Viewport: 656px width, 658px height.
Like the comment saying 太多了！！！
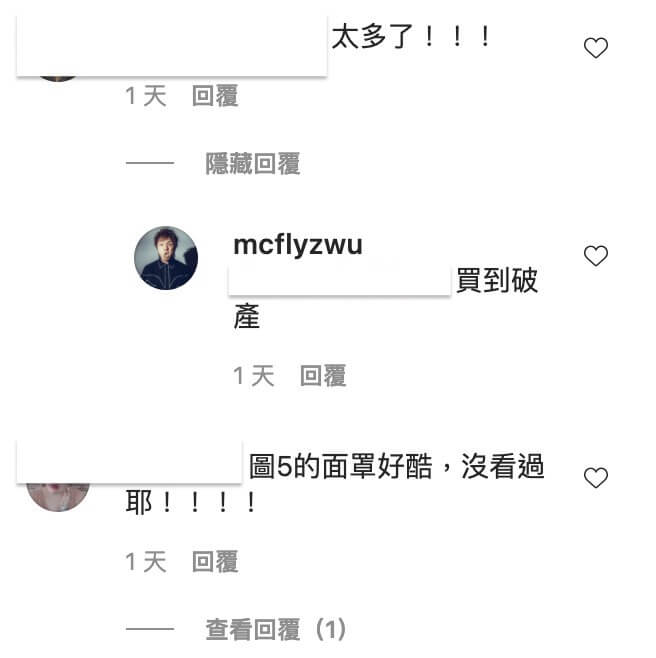596,47
